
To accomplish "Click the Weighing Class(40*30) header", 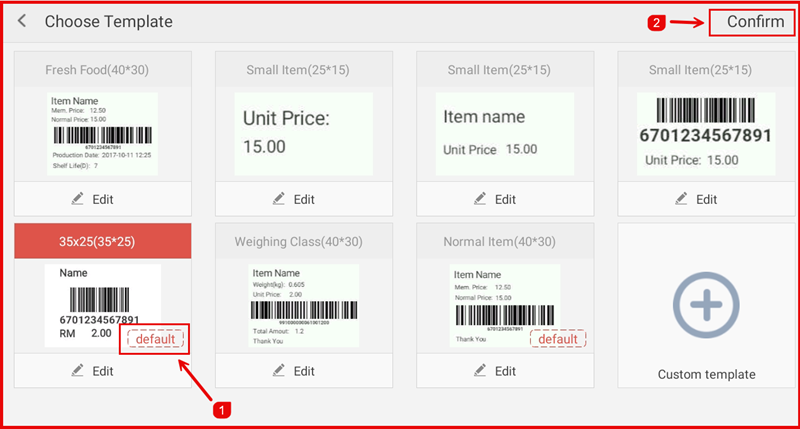I will tap(303, 241).
